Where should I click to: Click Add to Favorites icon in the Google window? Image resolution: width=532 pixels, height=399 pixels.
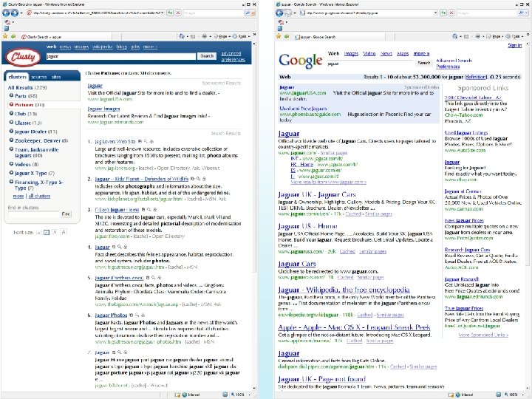pos(287,36)
